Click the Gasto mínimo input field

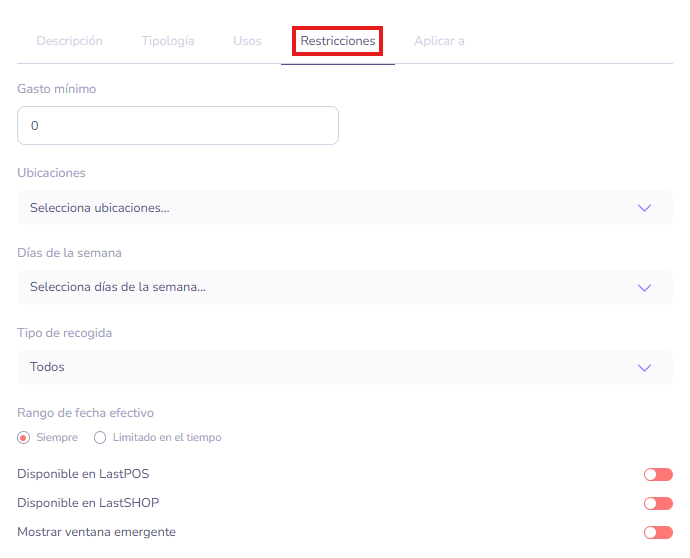pos(178,126)
